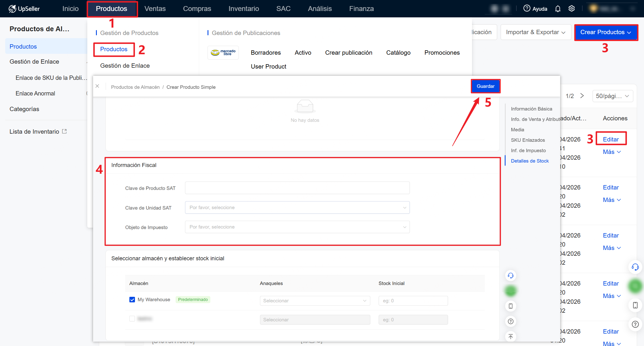The image size is (644, 346).
Task: Click the Clave de Producto SAT input field
Action: click(297, 188)
